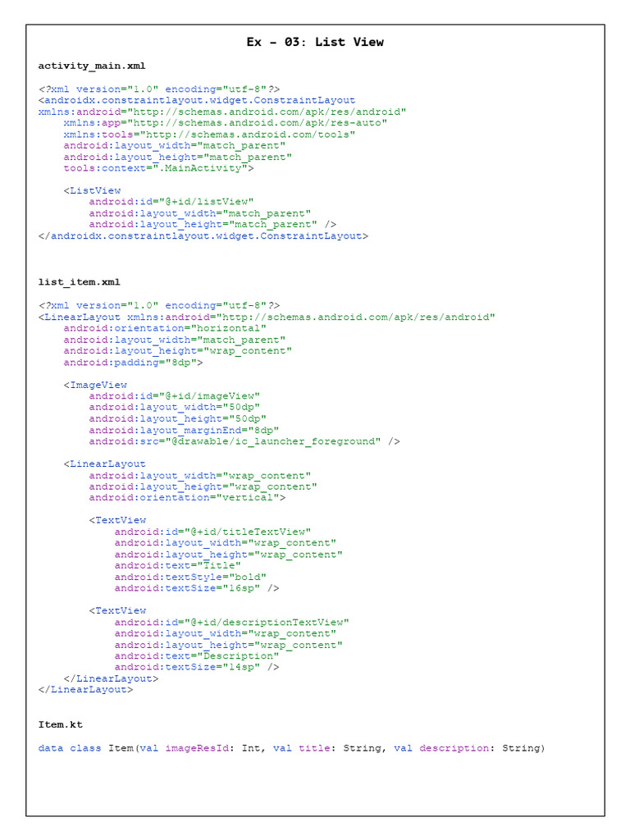This screenshot has width=630, height=840.
Task: Click the android:padding="8dp" line
Action: (134, 363)
